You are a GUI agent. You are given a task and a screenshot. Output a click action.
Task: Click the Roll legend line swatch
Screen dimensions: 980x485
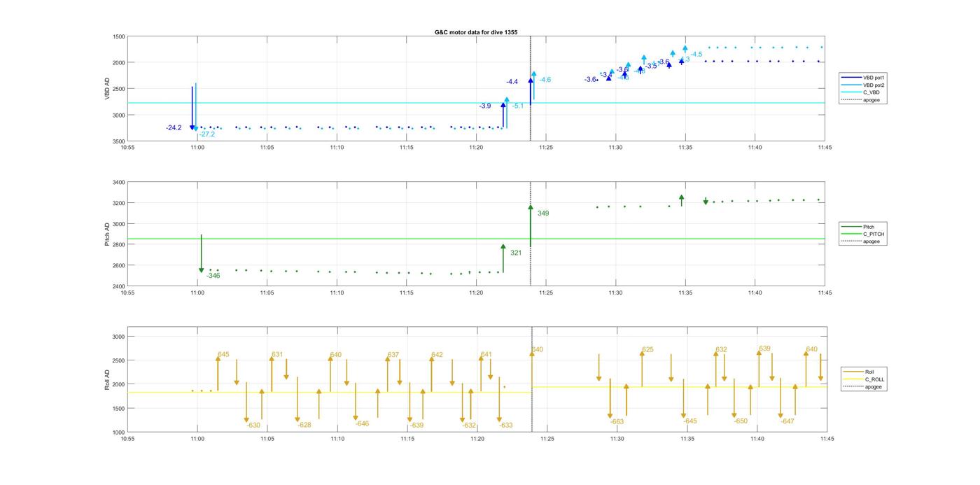[x=853, y=372]
